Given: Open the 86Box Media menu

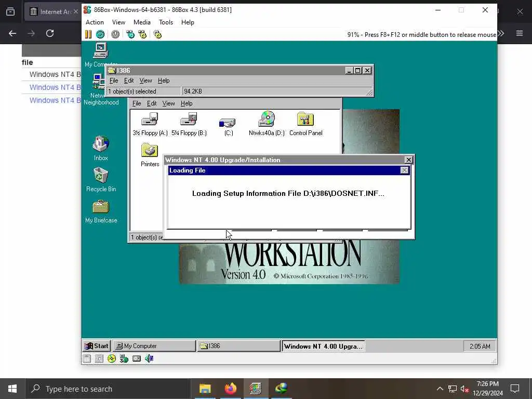Looking at the screenshot, I should (x=142, y=22).
